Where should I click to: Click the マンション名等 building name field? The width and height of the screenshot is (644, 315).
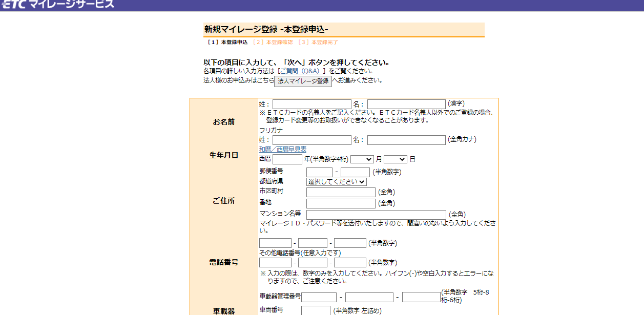376,215
